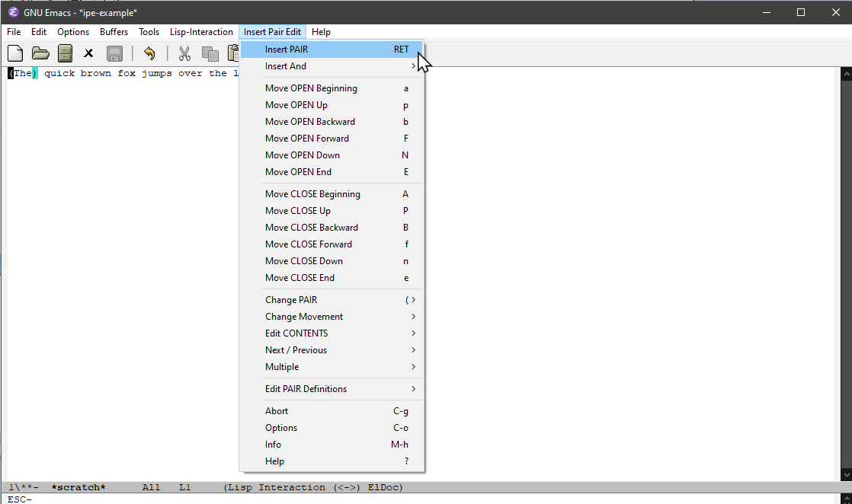The width and height of the screenshot is (852, 504).
Task: Choose Abort in the menu
Action: pyautogui.click(x=332, y=411)
